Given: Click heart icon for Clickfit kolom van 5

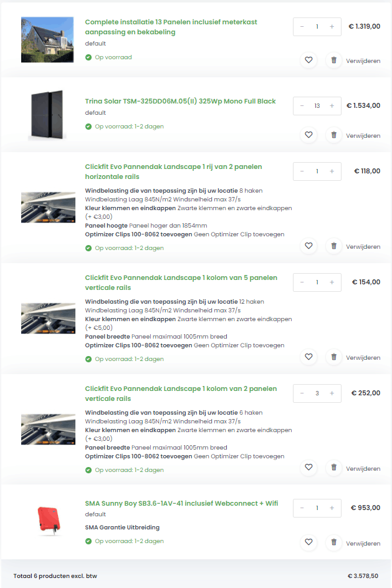Looking at the screenshot, I should 308,357.
